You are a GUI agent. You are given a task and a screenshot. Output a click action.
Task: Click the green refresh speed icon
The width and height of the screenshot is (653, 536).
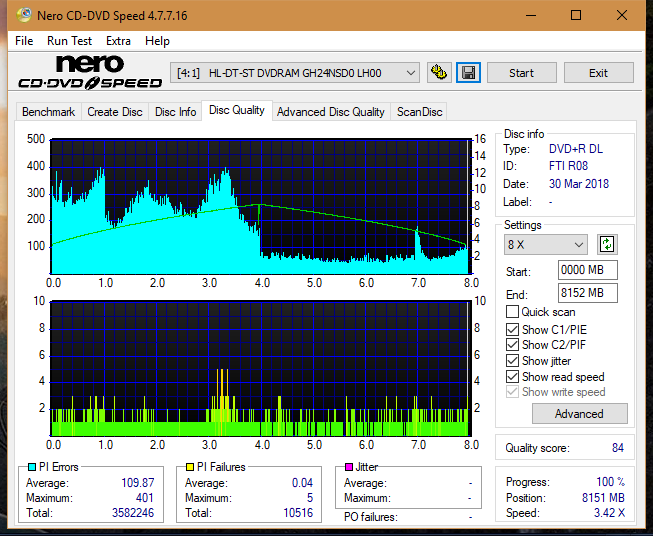tap(607, 244)
